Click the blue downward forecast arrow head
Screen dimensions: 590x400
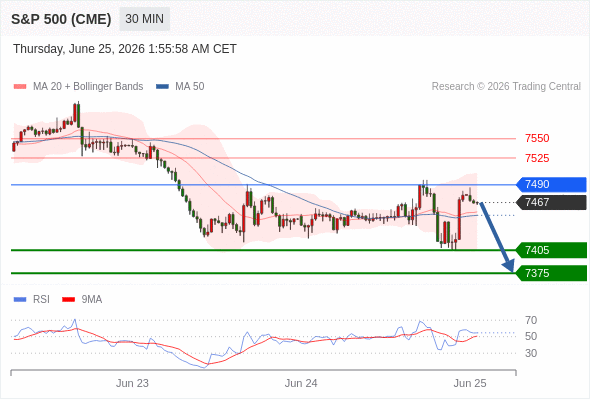click(509, 266)
